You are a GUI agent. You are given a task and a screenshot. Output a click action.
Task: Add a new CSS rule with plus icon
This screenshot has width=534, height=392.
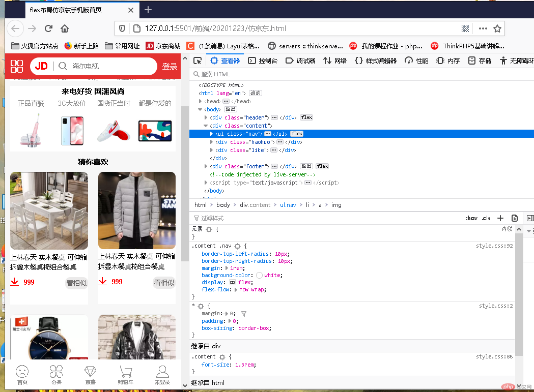click(500, 218)
